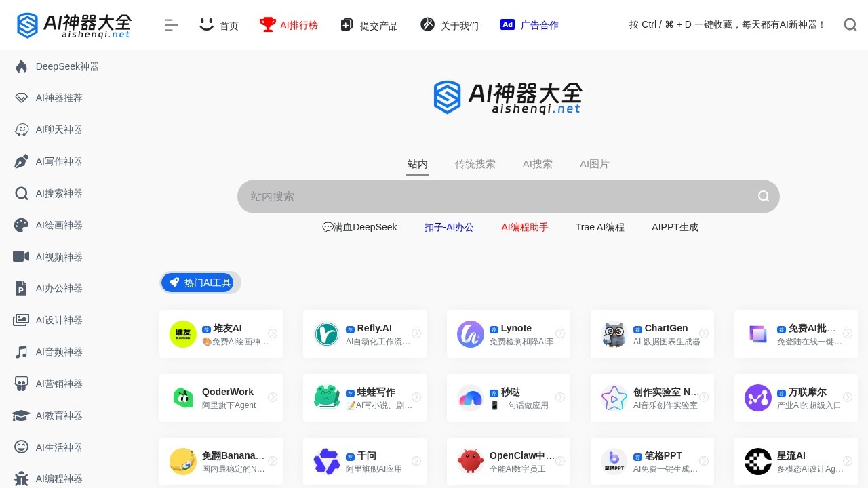Open the 千问 tool card thumbnail
This screenshot has width=868, height=488.
click(x=327, y=462)
